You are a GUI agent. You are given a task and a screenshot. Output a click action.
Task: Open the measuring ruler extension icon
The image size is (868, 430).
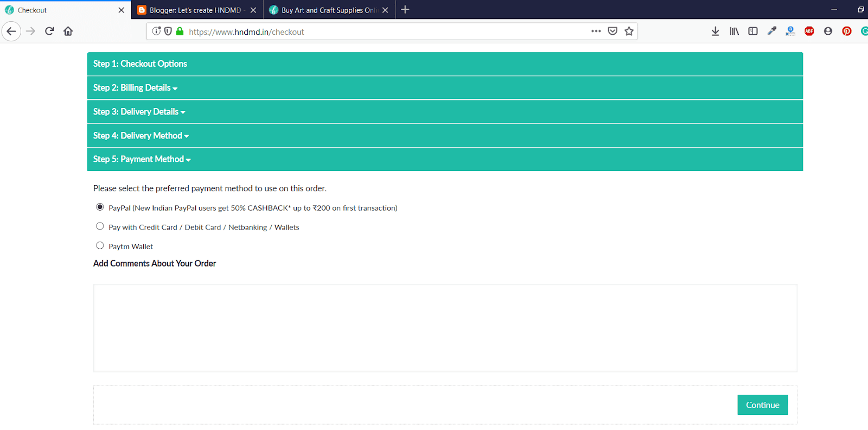[790, 31]
